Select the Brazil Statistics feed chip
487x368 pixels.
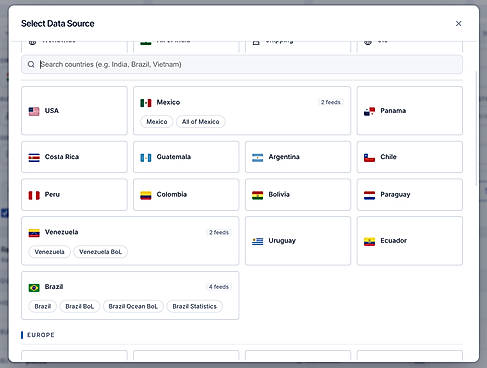194,306
